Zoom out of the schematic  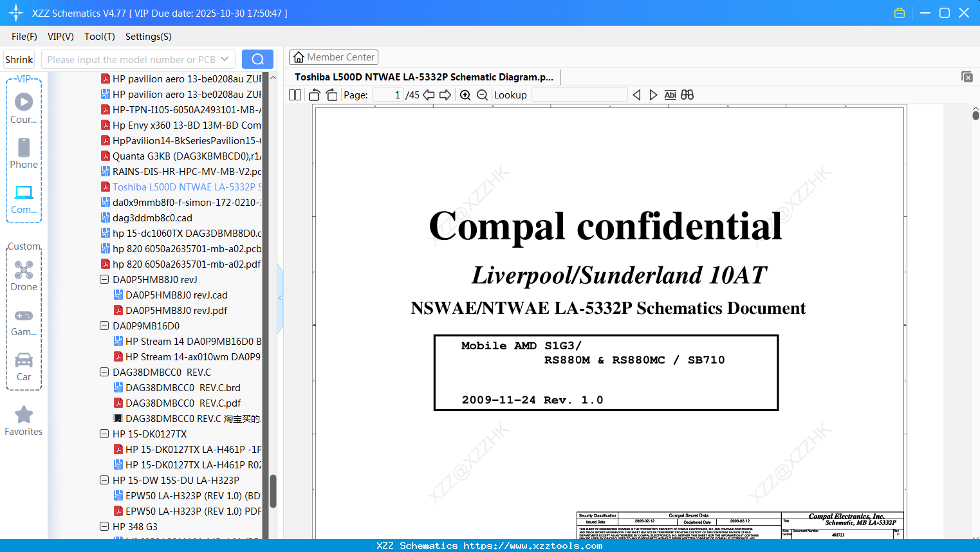pyautogui.click(x=482, y=95)
